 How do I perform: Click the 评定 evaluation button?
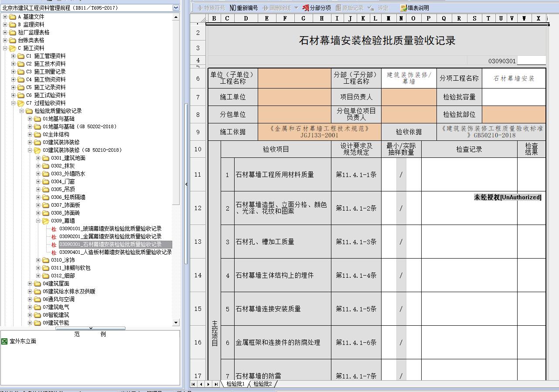pyautogui.click(x=378, y=8)
